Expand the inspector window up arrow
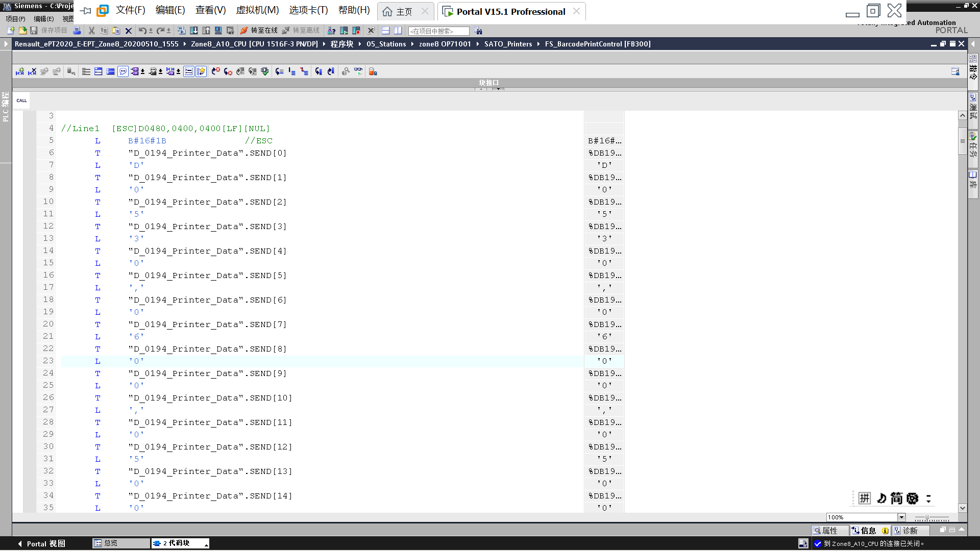 pos(962,530)
